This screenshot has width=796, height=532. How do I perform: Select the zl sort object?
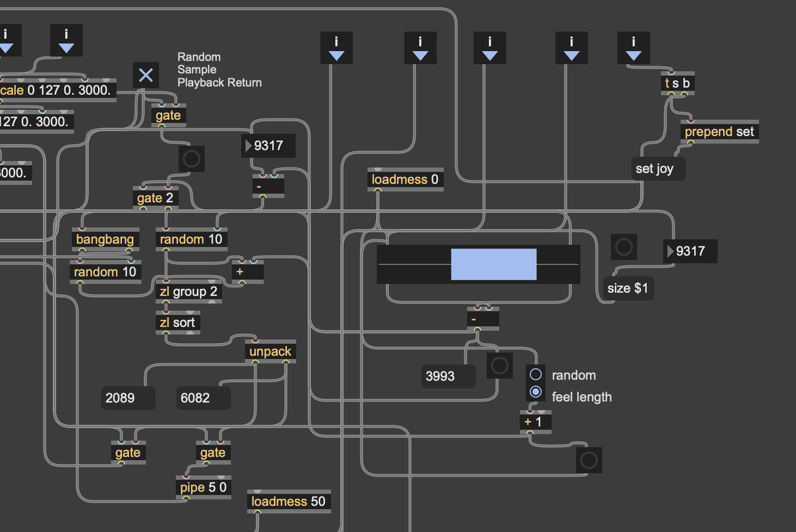[178, 323]
